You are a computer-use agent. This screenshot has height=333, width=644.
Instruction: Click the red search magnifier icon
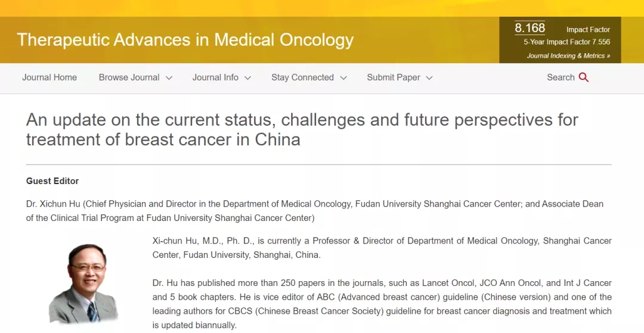584,77
